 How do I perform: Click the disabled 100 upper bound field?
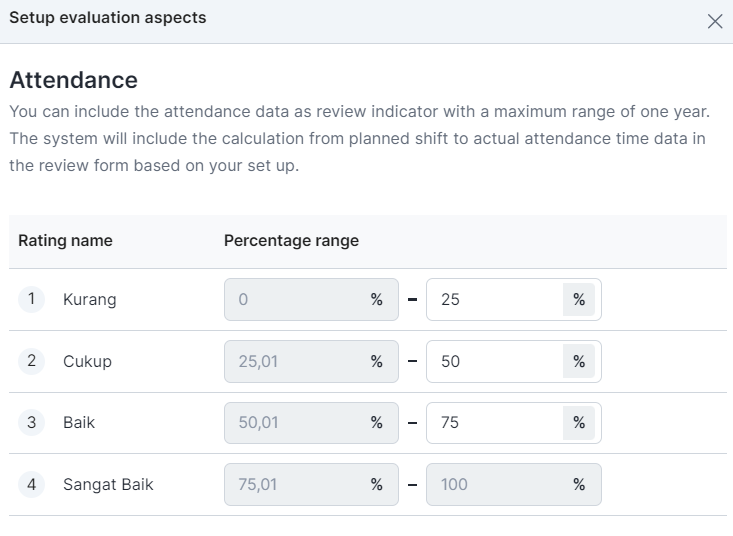coord(514,485)
